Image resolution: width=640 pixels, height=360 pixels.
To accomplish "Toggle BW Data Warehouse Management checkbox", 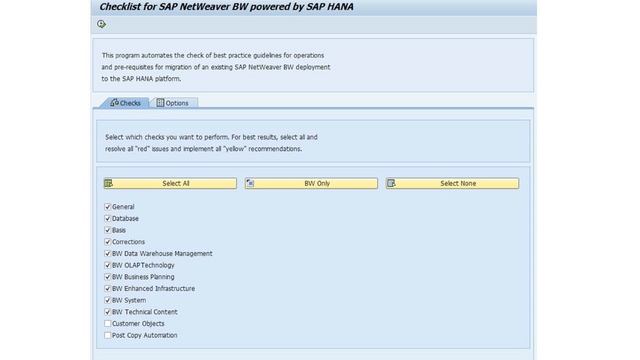I will point(108,253).
